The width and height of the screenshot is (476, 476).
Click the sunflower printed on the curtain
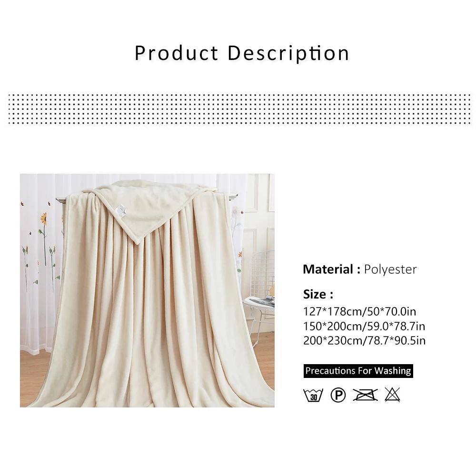point(44,218)
